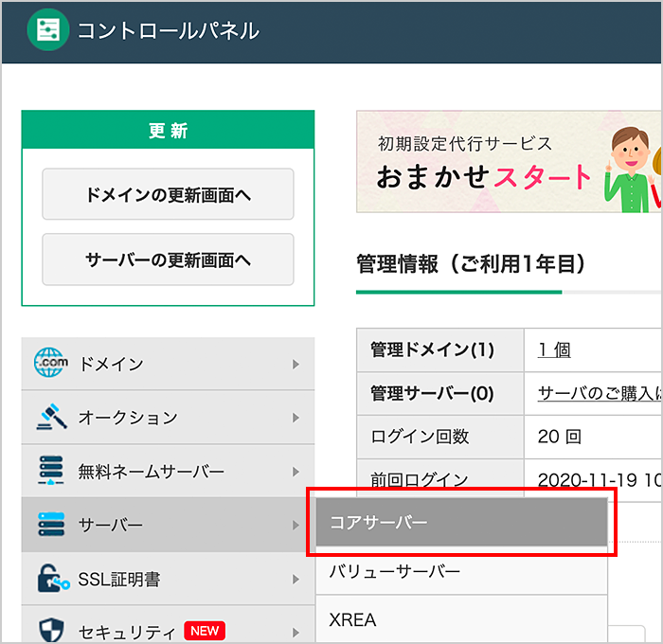
Task: Click the NEW badge next to セキュリティ
Action: tap(205, 631)
